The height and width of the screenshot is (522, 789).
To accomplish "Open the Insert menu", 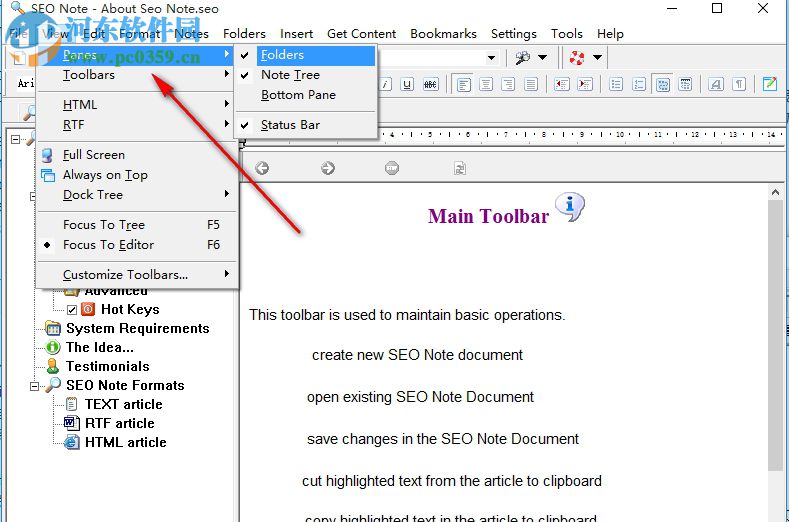I will point(296,34).
